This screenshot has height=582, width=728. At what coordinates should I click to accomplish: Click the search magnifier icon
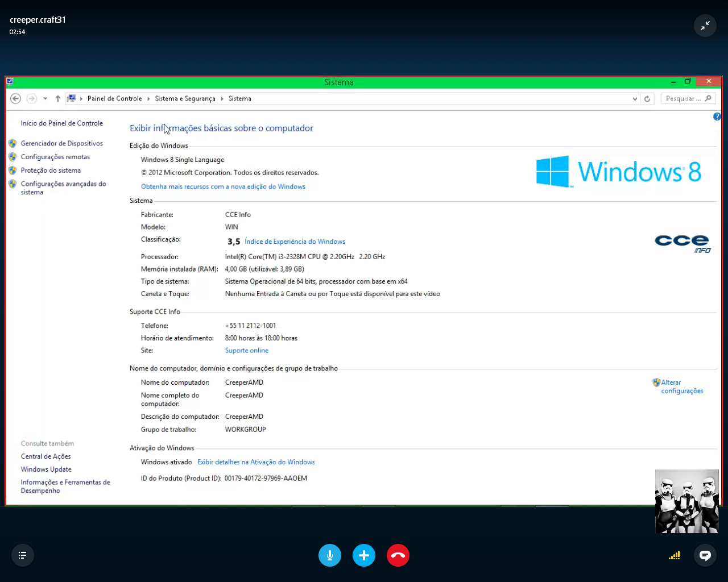pyautogui.click(x=708, y=98)
